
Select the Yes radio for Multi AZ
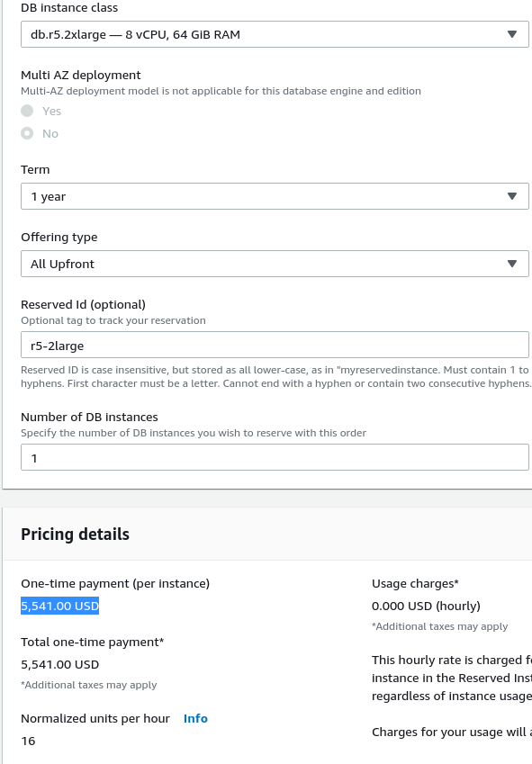[x=27, y=111]
